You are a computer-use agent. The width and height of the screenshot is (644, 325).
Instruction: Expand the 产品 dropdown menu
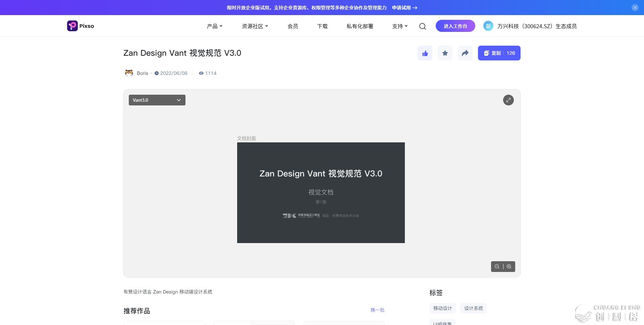[x=214, y=26]
